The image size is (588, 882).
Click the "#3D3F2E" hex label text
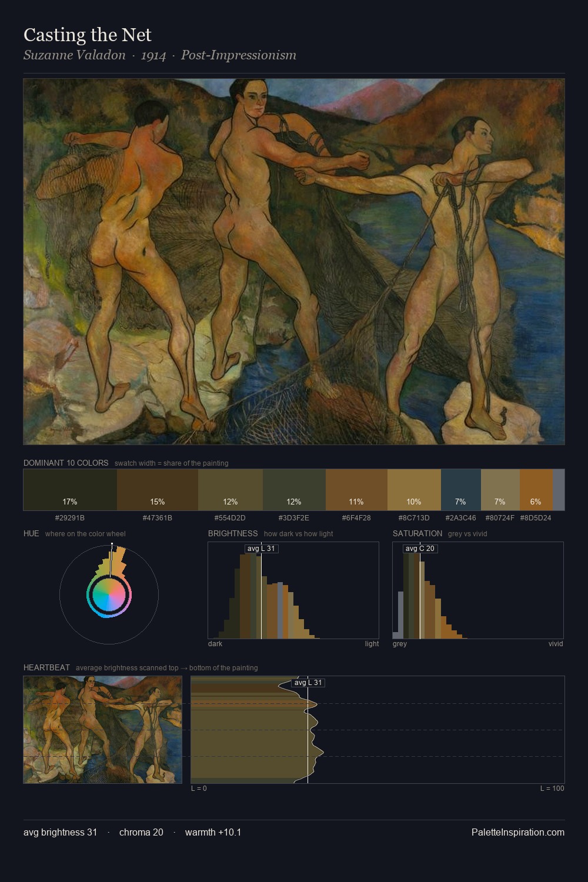(294, 518)
